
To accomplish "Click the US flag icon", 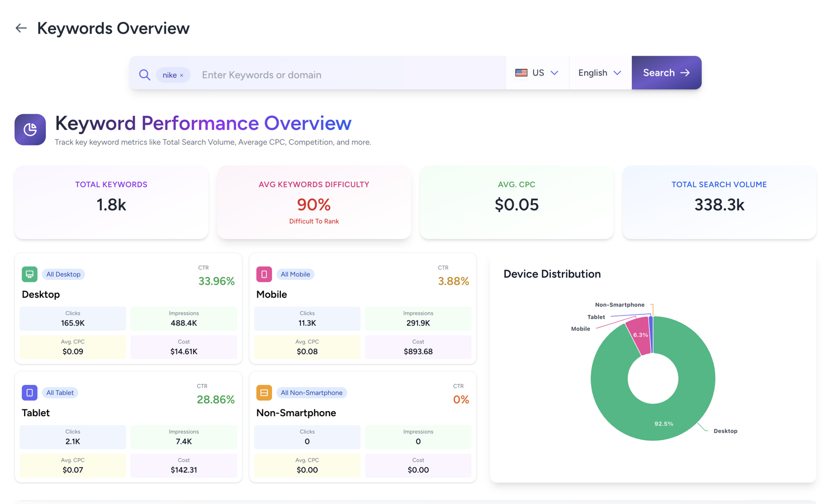I will [x=521, y=73].
